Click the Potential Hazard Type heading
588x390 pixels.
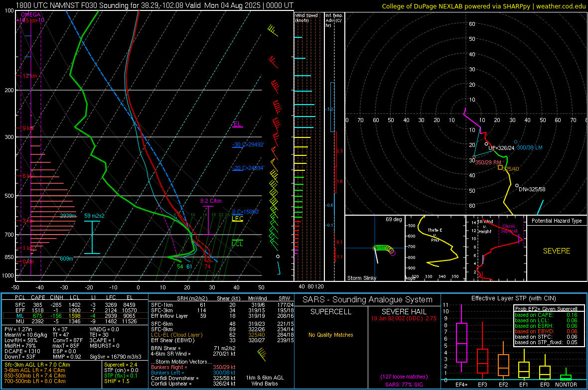[557, 221]
